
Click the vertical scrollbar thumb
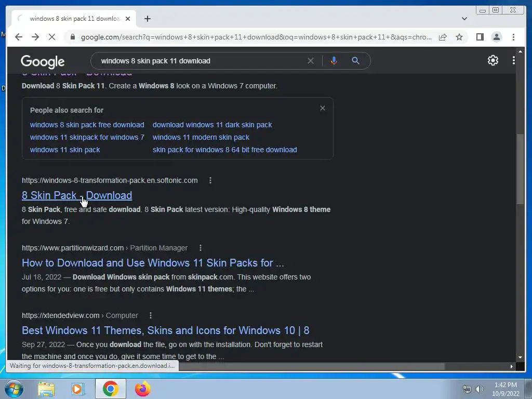point(520,169)
